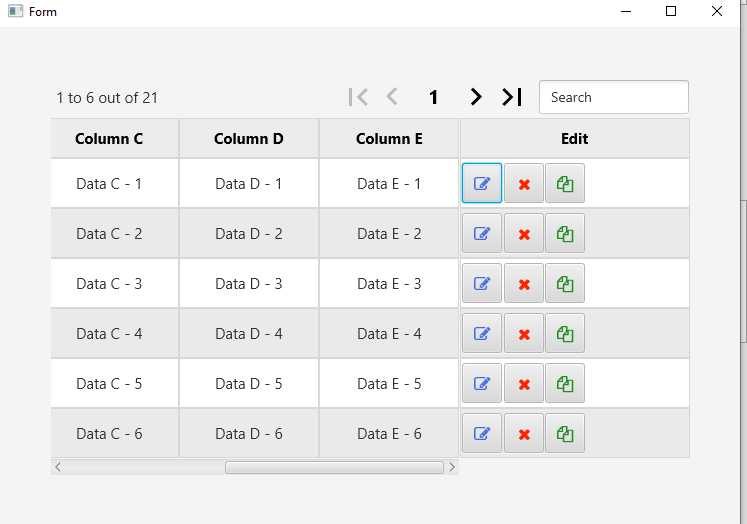The image size is (747, 524).
Task: Go to the next page
Action: click(x=476, y=97)
